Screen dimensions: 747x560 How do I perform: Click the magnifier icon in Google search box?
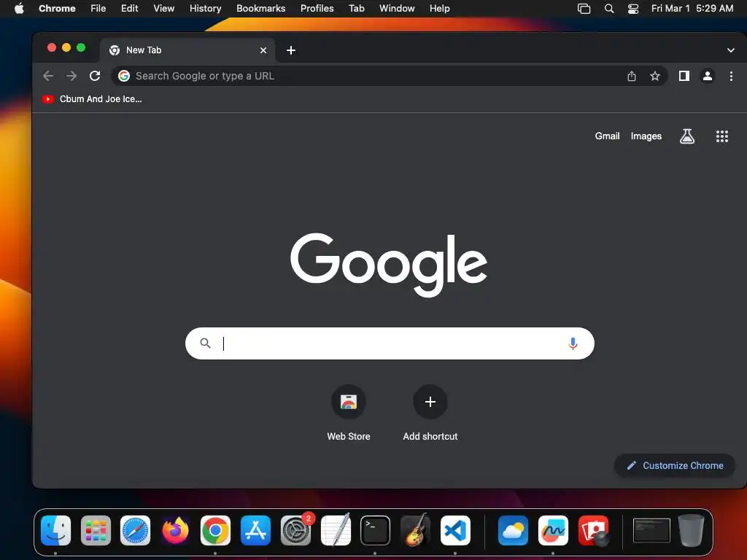[205, 343]
